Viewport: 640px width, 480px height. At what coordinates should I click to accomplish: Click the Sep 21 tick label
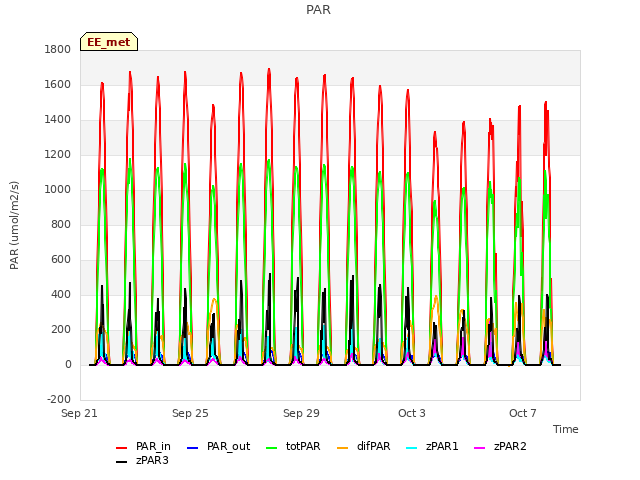tap(79, 413)
